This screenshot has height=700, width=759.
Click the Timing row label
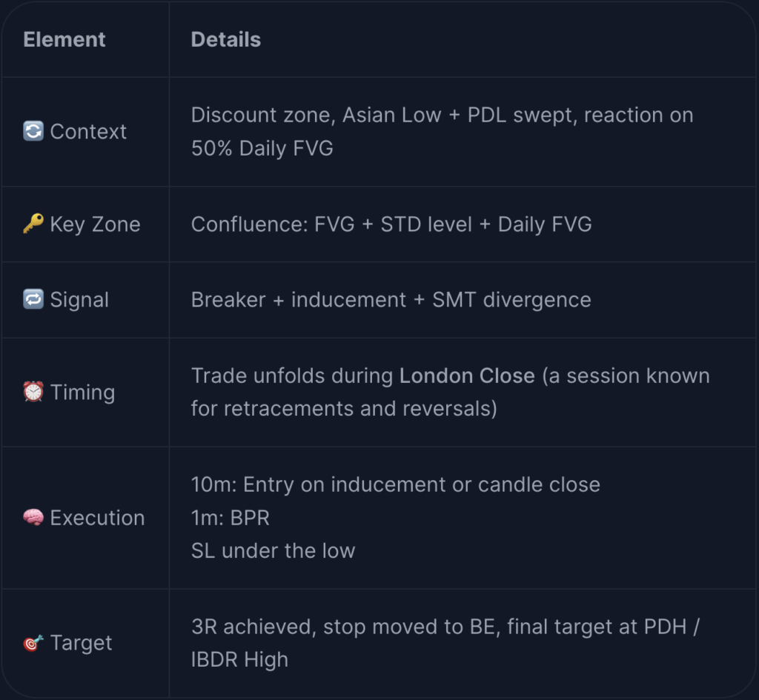coord(83,393)
